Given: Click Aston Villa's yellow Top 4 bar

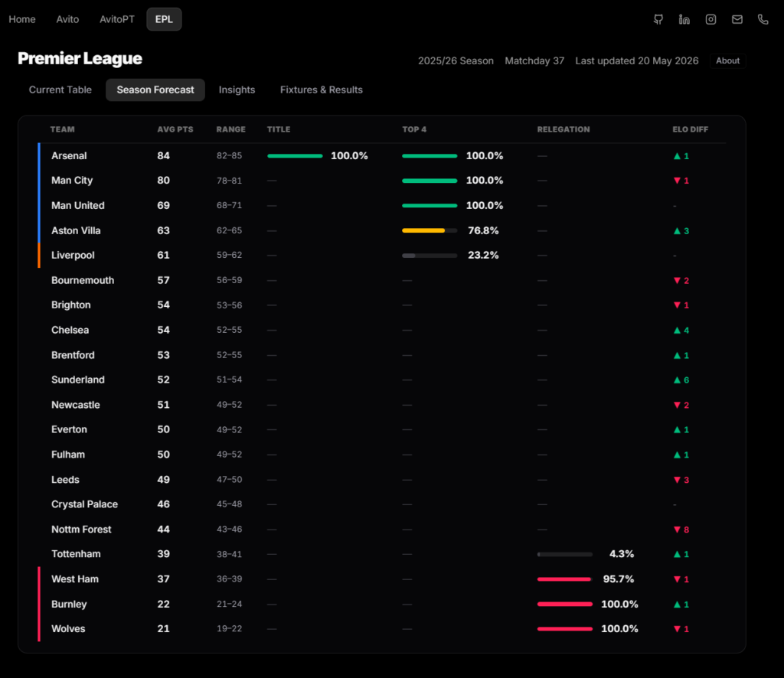Looking at the screenshot, I should (x=430, y=231).
